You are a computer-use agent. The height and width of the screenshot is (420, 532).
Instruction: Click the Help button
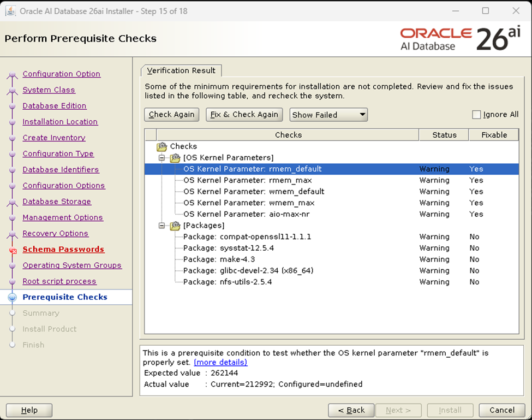29,410
